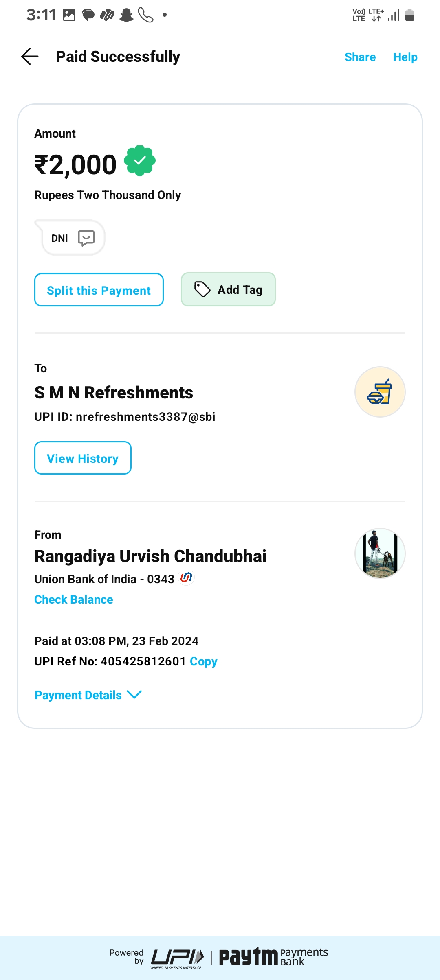Tap the Paytm Payments Bank logo
Image resolution: width=440 pixels, height=980 pixels.
pos(273,957)
